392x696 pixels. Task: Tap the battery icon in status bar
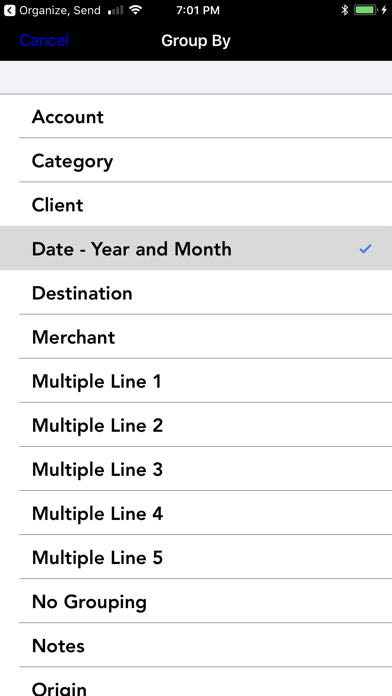point(365,10)
